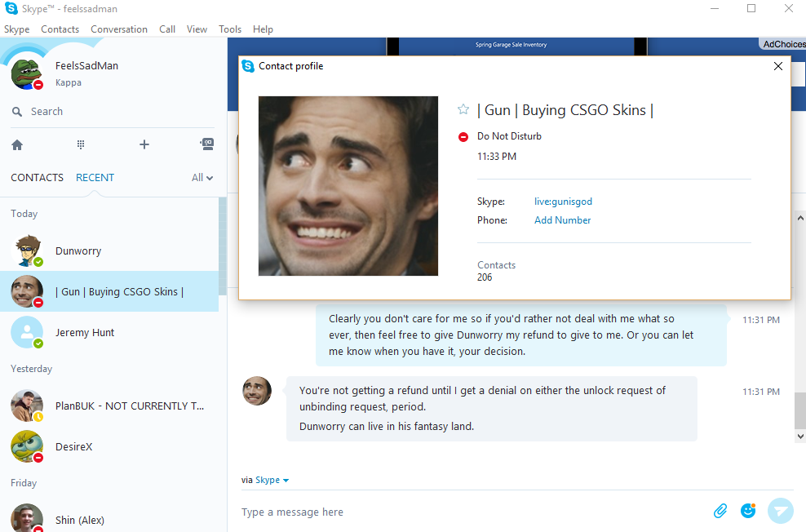Close the Contact profile dialog
The image size is (806, 532).
778,66
